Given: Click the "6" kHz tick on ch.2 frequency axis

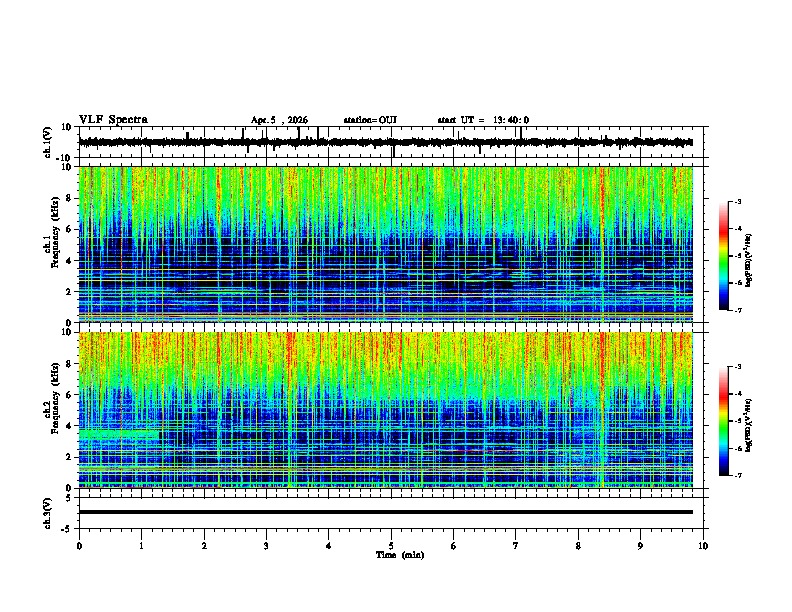Looking at the screenshot, I should point(69,395).
